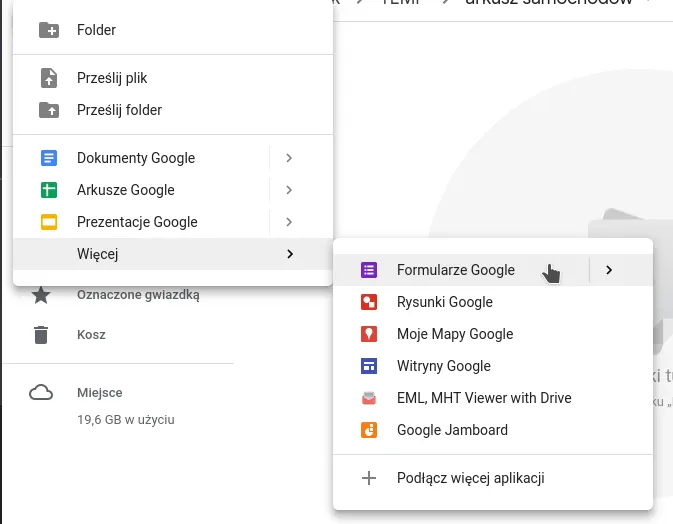673x524 pixels.
Task: Click the arkusz samochodów breadcrumb
Action: pyautogui.click(x=549, y=3)
